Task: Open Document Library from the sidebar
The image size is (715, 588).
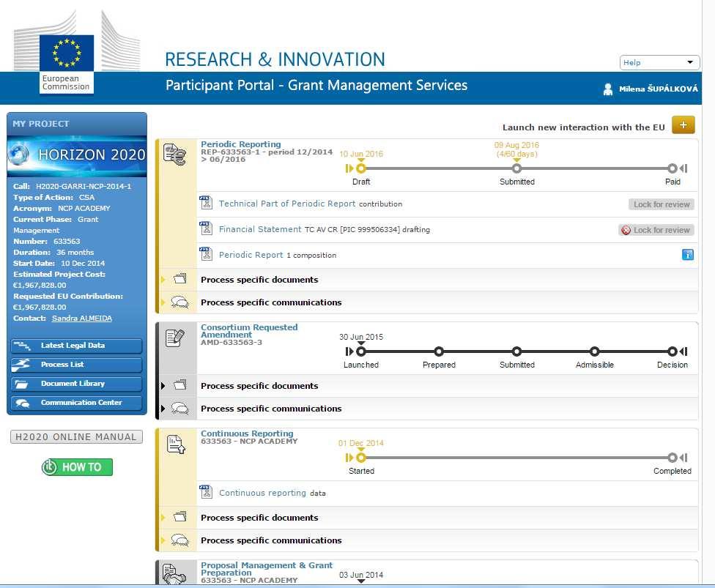Action: [76, 384]
